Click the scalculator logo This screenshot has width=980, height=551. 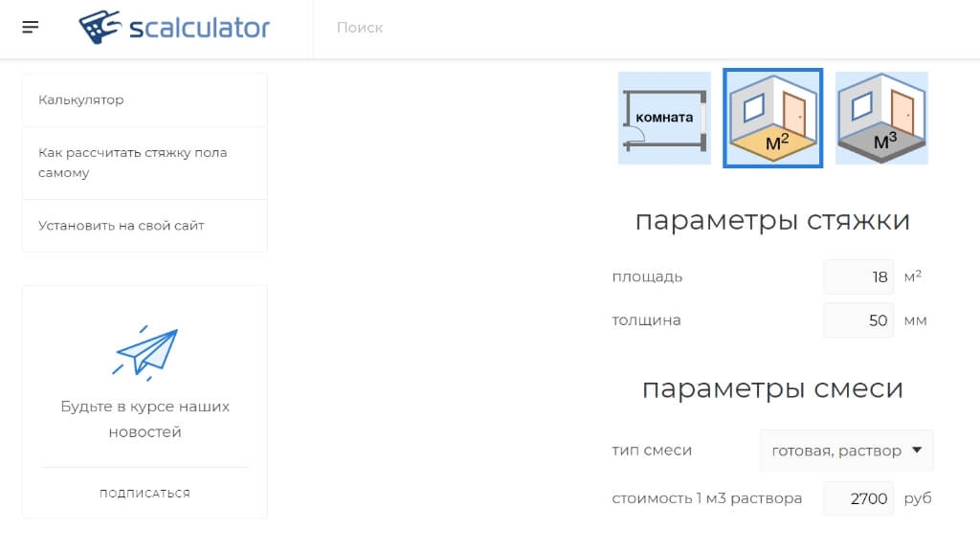click(174, 28)
